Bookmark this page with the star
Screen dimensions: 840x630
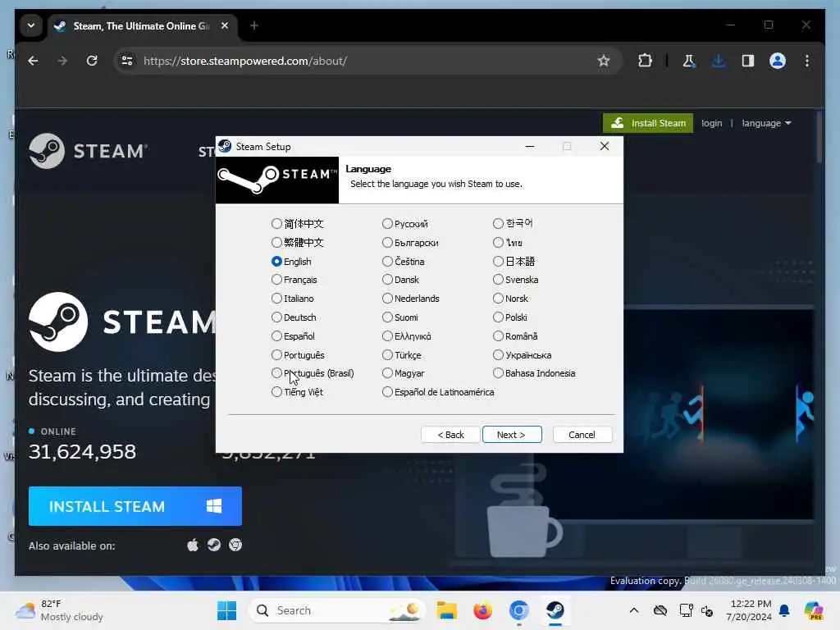coord(604,61)
